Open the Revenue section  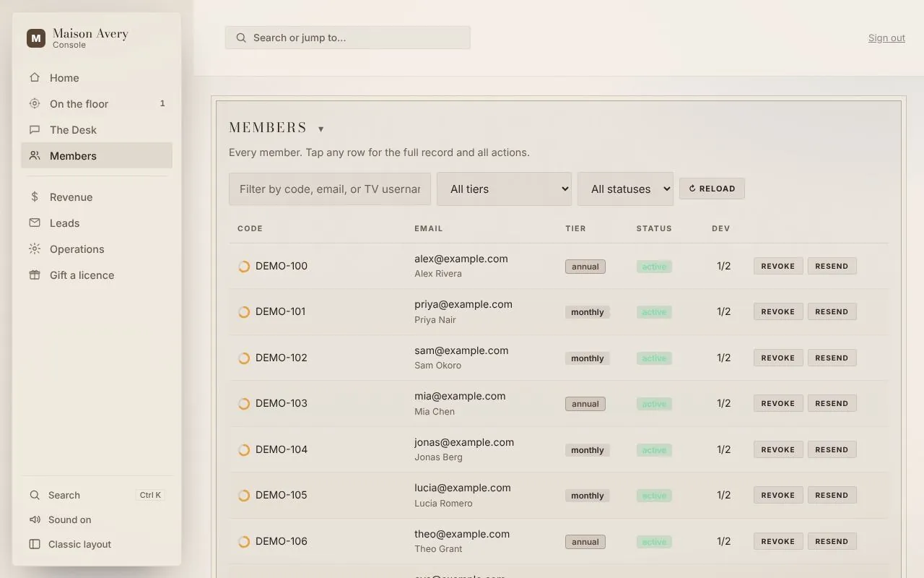point(97,197)
